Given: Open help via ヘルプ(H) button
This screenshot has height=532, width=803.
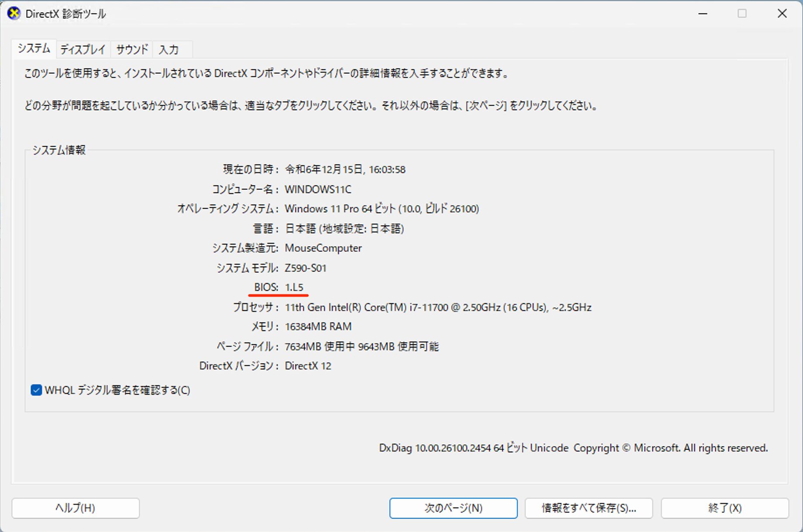Looking at the screenshot, I should click(x=75, y=508).
